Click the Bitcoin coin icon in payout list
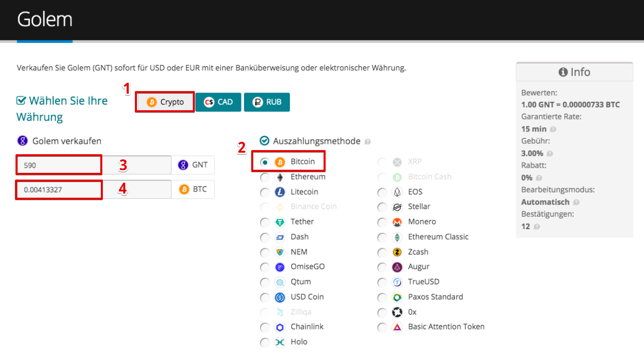Screen dimensions: 644x355 click(x=280, y=162)
